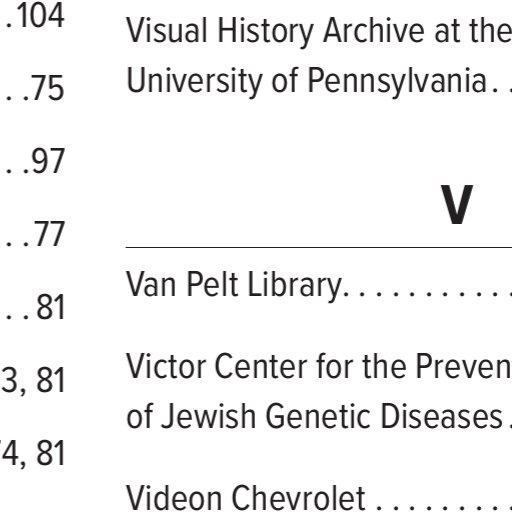
Task: Select the Victor Center for the Prevention line
Action: (x=319, y=367)
